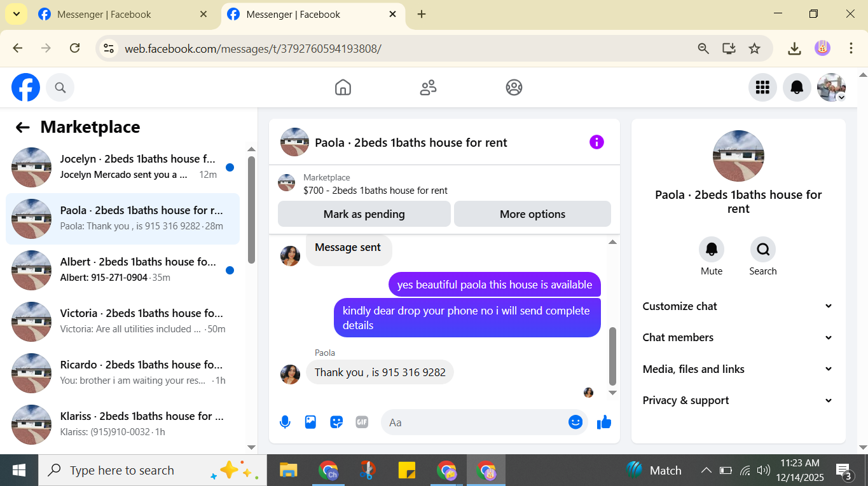Attach a photo using the image icon
Image resolution: width=868 pixels, height=486 pixels.
[x=310, y=422]
